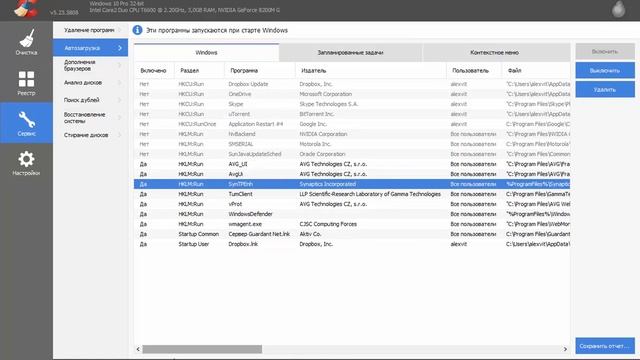The width and height of the screenshot is (640, 360).
Task: Click CJSC Computing Forces publisher cell
Action: click(328, 224)
